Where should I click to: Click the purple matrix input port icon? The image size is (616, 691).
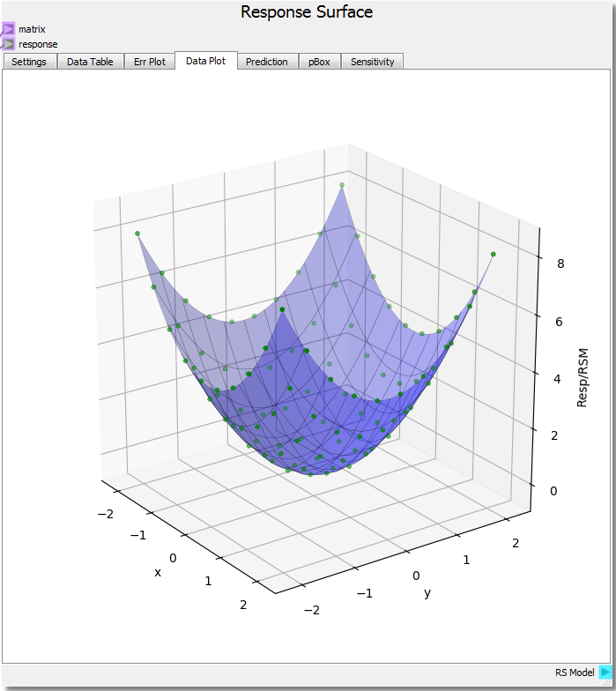pos(8,29)
